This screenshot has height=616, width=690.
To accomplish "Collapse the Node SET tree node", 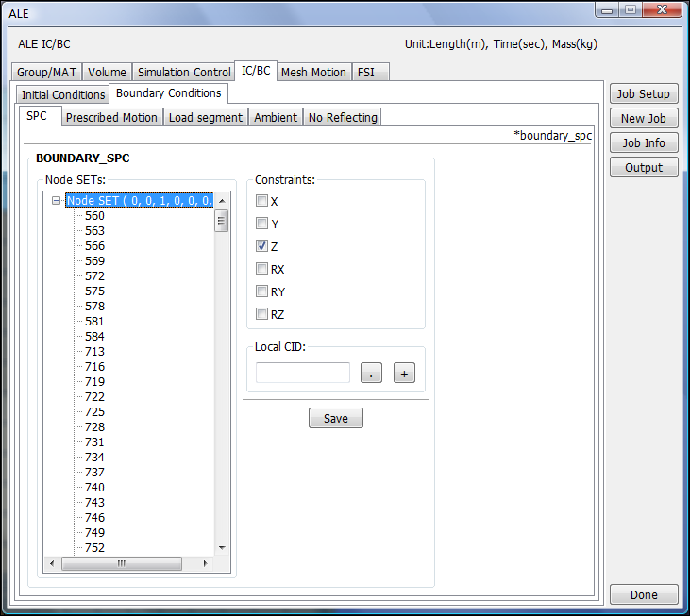I will (57, 201).
